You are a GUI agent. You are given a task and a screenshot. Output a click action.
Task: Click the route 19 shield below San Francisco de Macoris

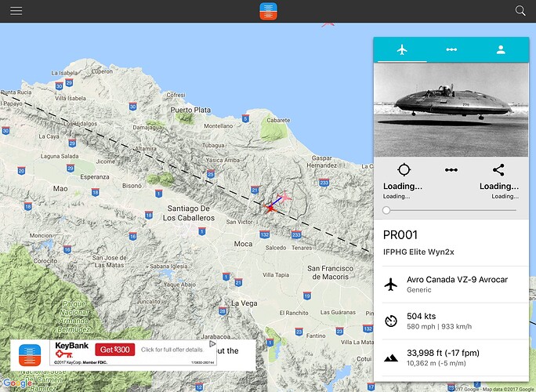click(x=307, y=296)
